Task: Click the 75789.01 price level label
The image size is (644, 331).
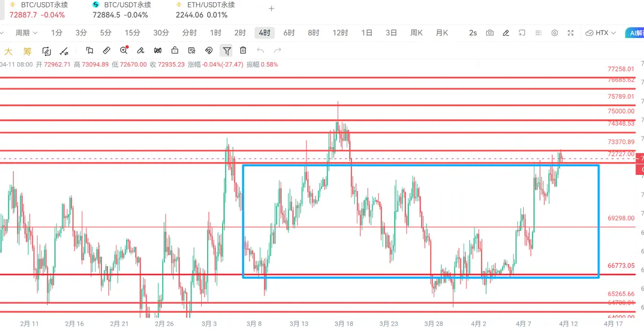Action: [x=620, y=97]
